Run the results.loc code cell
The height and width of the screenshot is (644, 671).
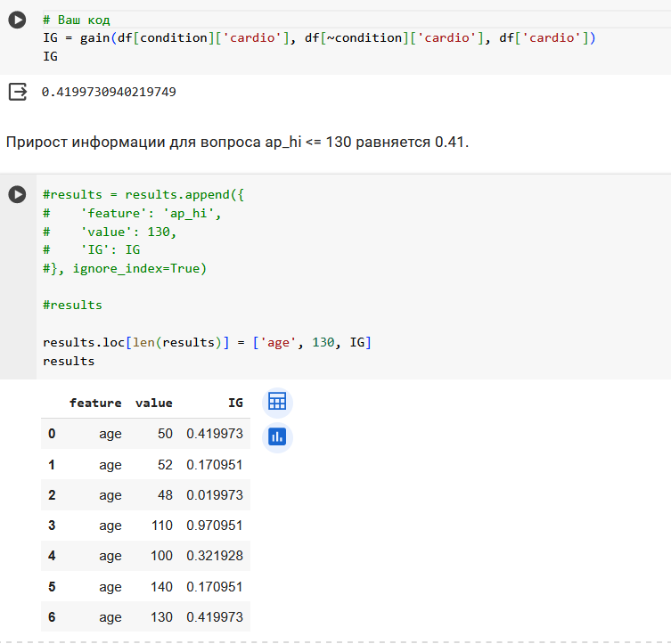17,194
